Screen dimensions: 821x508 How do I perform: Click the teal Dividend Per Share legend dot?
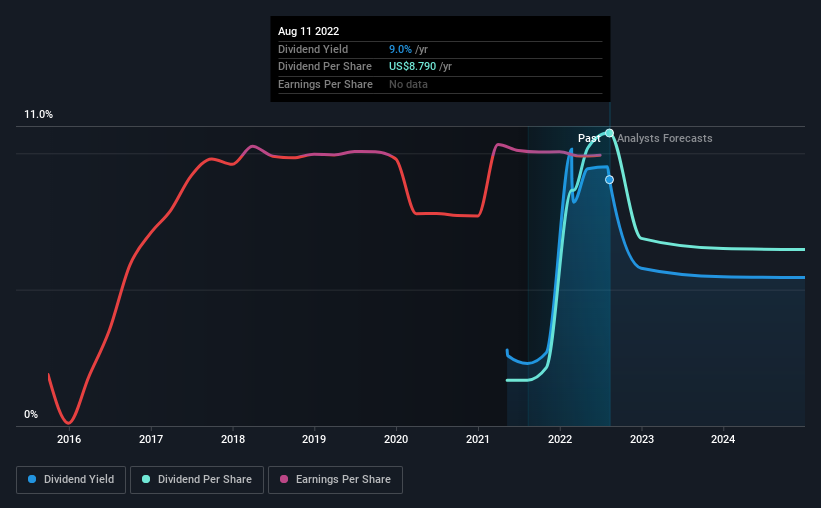(146, 479)
